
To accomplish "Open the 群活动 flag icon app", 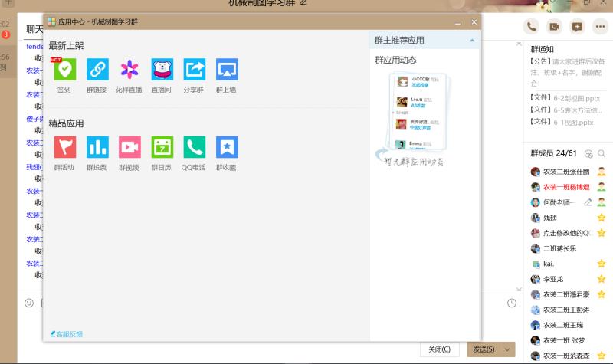I will [65, 147].
